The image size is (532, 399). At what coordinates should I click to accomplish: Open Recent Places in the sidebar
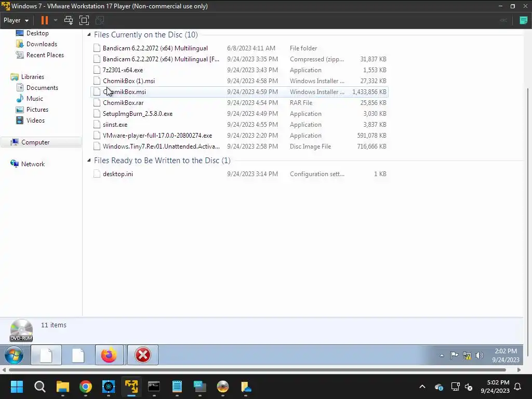point(45,55)
